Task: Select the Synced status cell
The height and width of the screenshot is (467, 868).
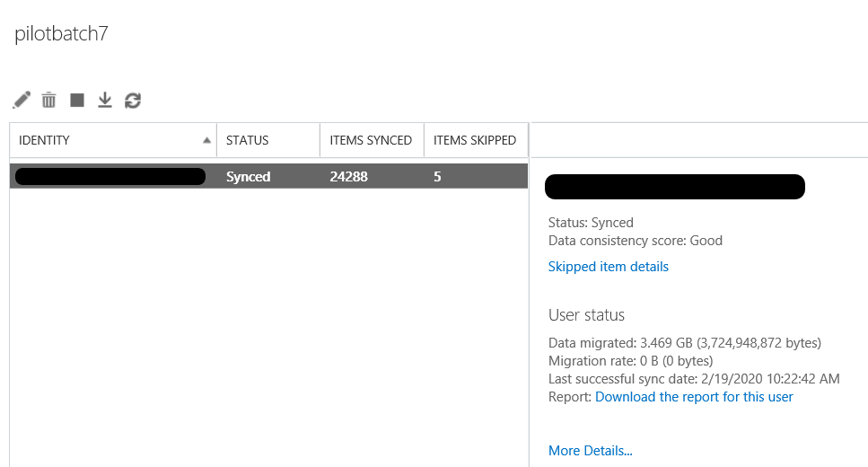Action: [x=248, y=177]
